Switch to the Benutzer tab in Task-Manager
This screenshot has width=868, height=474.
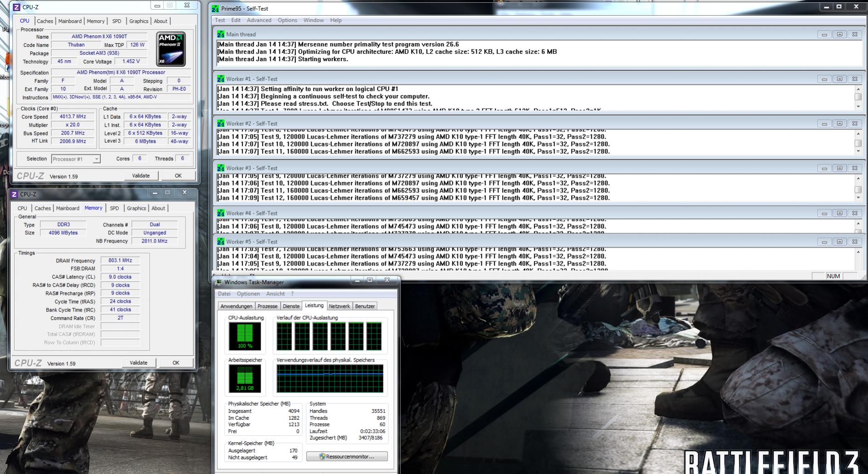[x=365, y=306]
